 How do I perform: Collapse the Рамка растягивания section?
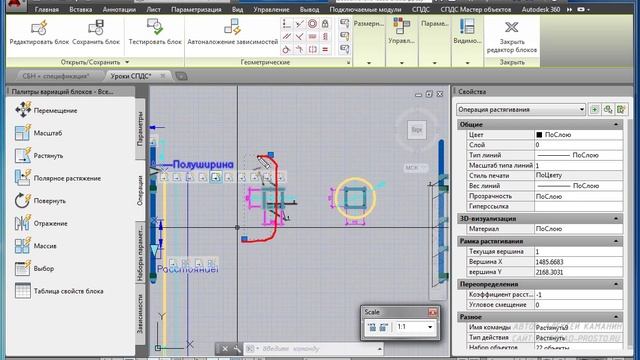click(616, 241)
